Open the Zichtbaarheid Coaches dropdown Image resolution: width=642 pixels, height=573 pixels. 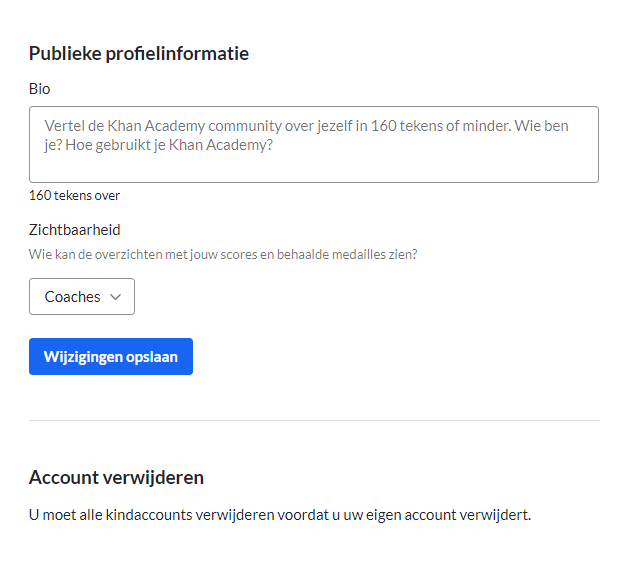click(82, 297)
